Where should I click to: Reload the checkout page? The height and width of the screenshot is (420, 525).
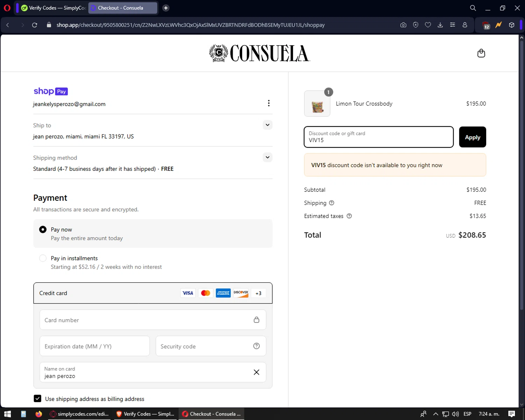click(x=35, y=25)
